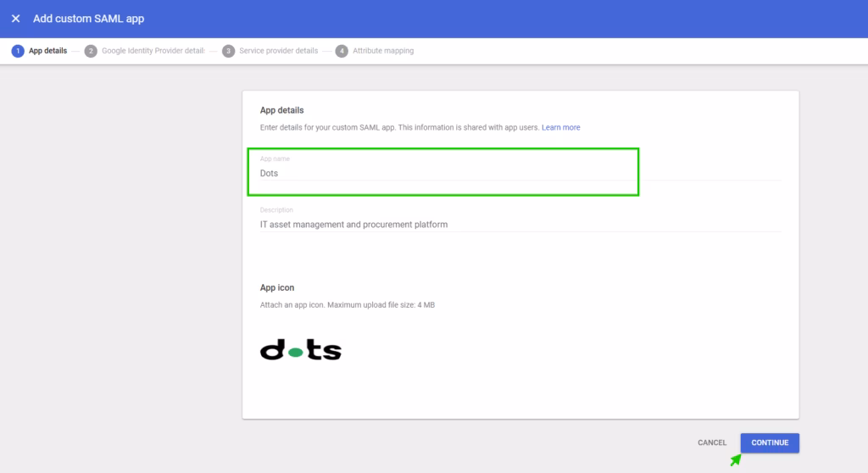Focus the App name field containing Dots
This screenshot has width=868, height=473.
click(441, 173)
